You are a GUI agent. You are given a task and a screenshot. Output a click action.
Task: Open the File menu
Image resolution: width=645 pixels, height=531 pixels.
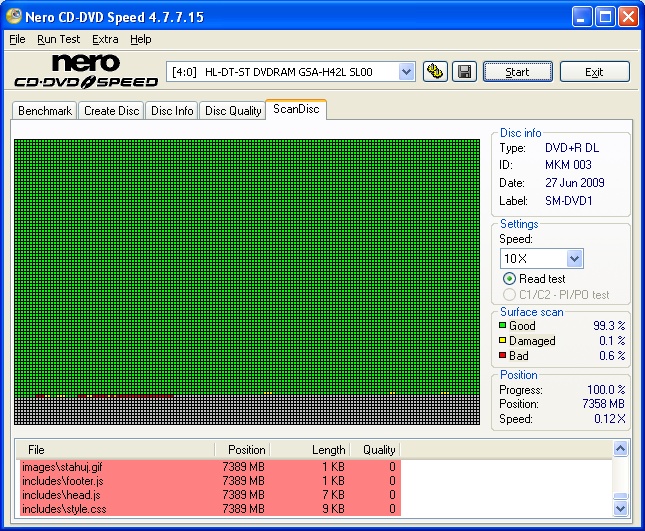pos(17,39)
